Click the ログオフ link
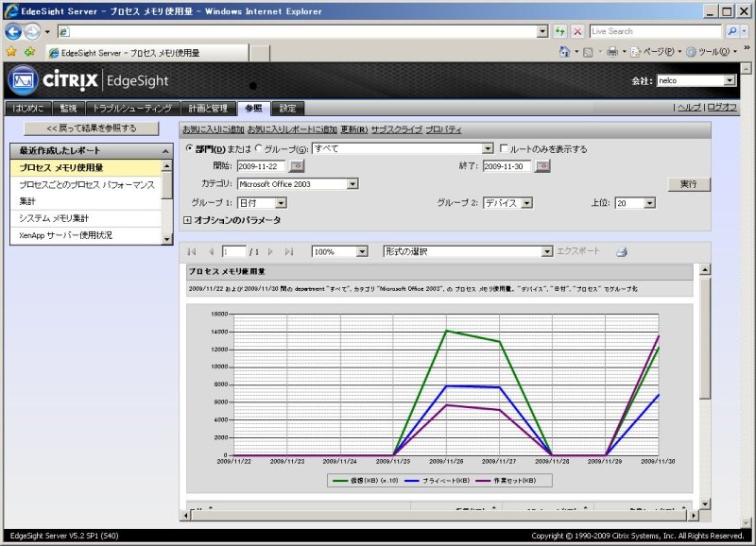This screenshot has width=756, height=546. 722,108
